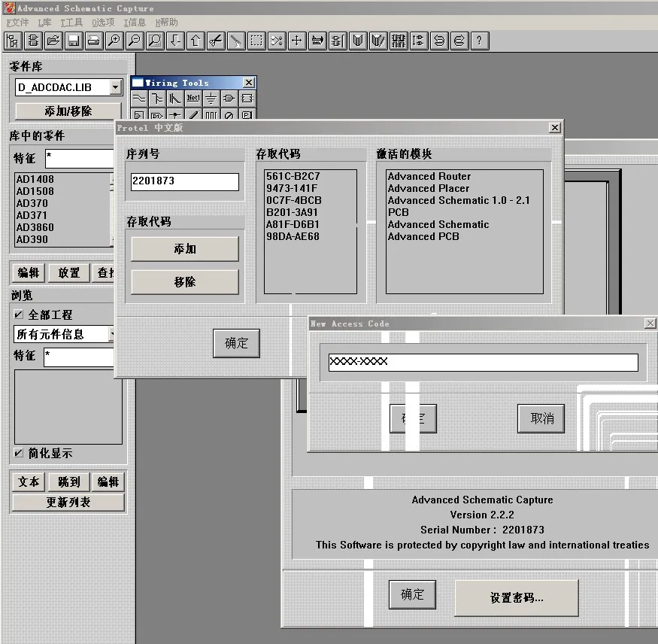Click the deselect crossed arrows icon

coord(277,41)
